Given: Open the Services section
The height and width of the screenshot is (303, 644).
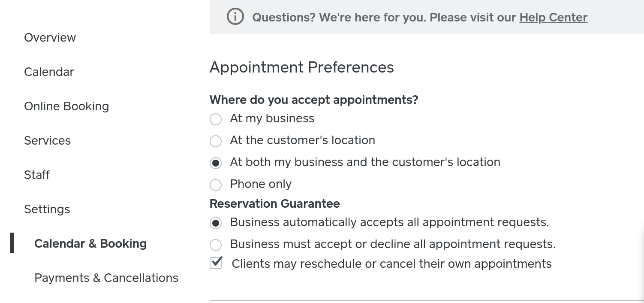Looking at the screenshot, I should (x=47, y=141).
